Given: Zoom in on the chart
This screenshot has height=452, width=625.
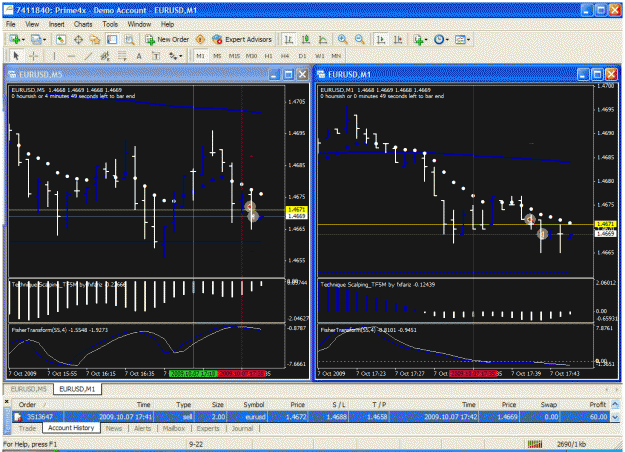Looking at the screenshot, I should [342, 39].
